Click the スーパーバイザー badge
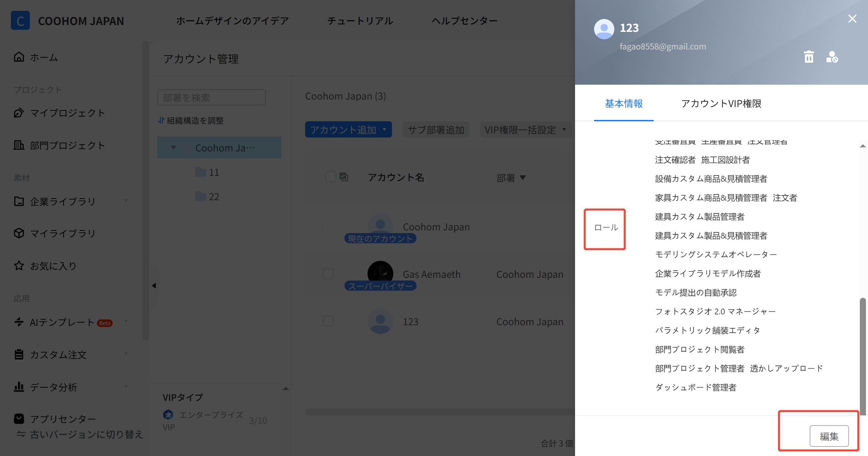Image resolution: width=868 pixels, height=456 pixels. click(380, 286)
